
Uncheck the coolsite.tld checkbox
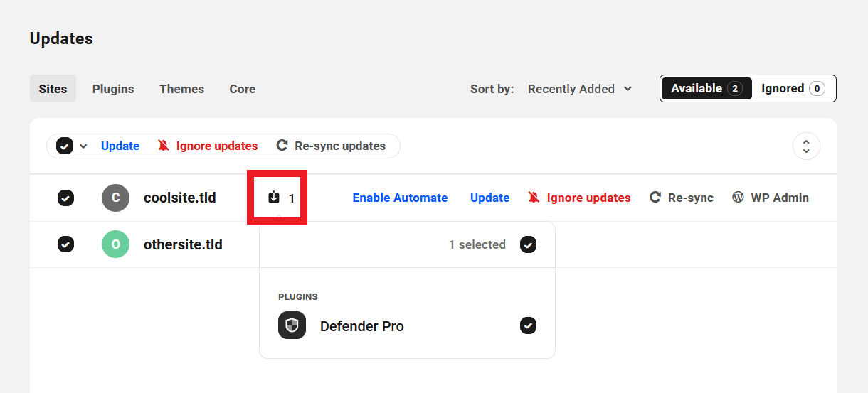click(65, 198)
